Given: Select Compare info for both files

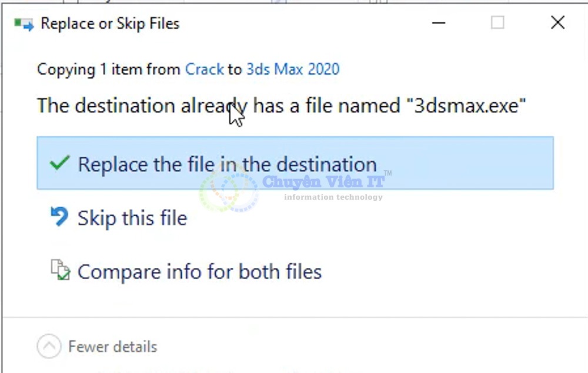Looking at the screenshot, I should click(200, 271).
